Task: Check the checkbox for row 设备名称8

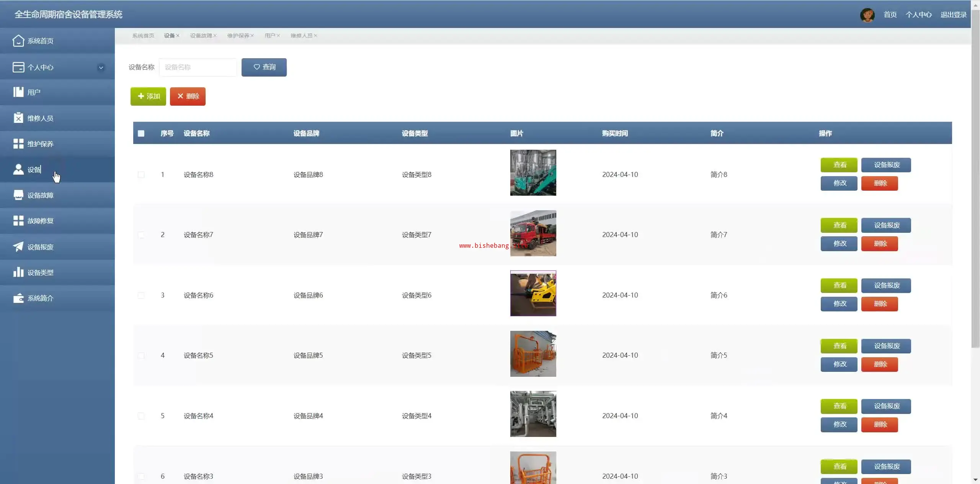Action: [141, 175]
